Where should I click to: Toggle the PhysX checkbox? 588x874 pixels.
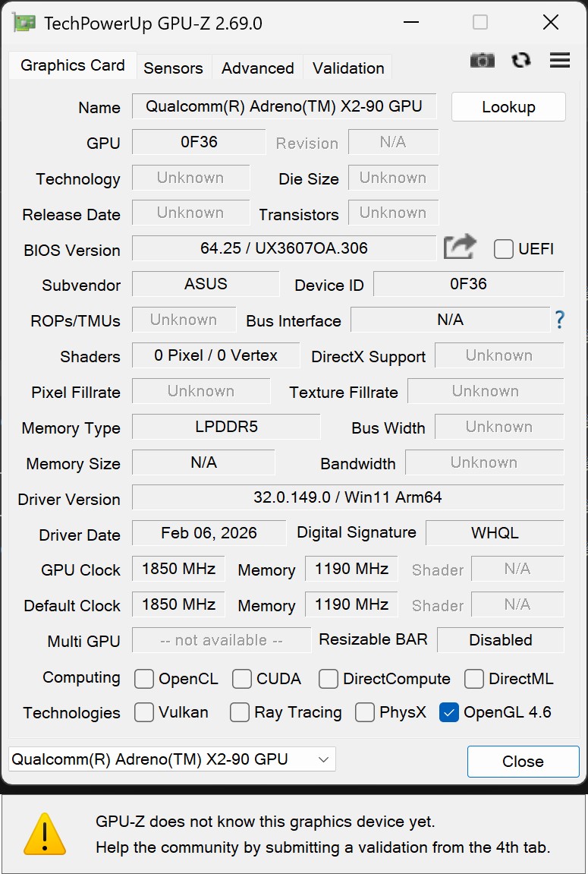[364, 712]
